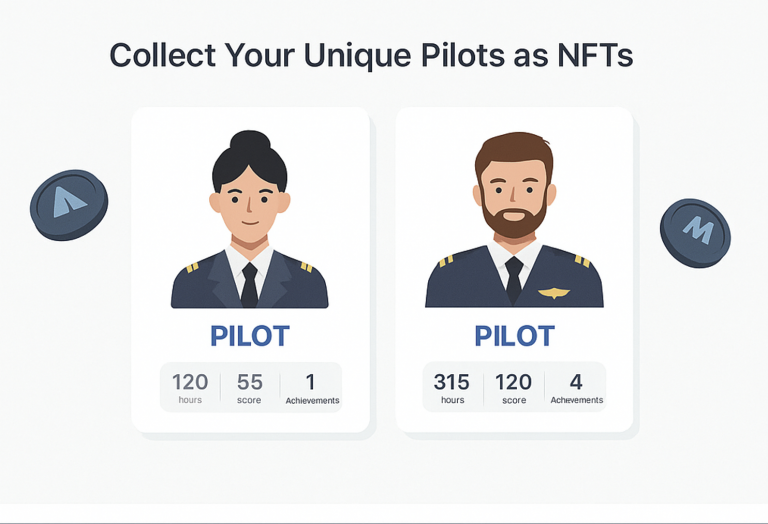Click the 120 hours stat
768x524 pixels.
click(x=190, y=388)
